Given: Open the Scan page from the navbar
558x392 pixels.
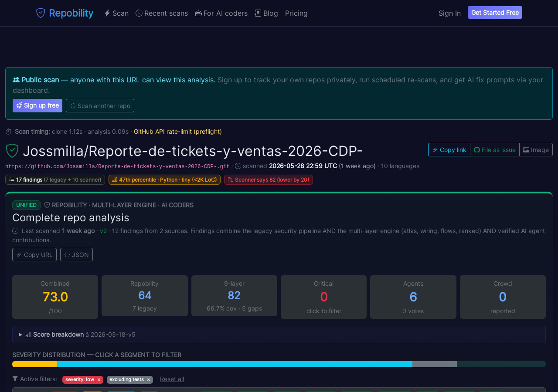Looking at the screenshot, I should pyautogui.click(x=116, y=13).
